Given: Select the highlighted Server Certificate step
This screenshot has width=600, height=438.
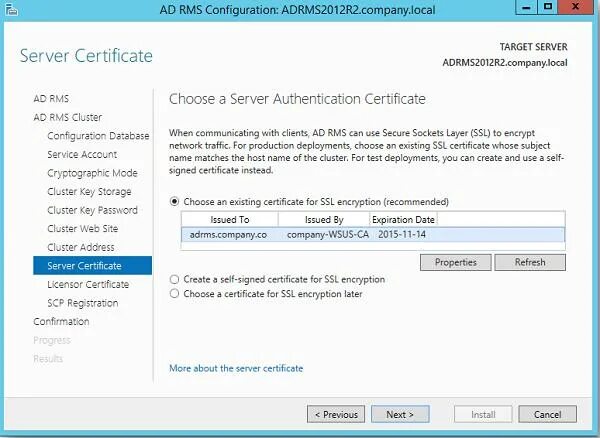Looking at the screenshot, I should (x=93, y=265).
